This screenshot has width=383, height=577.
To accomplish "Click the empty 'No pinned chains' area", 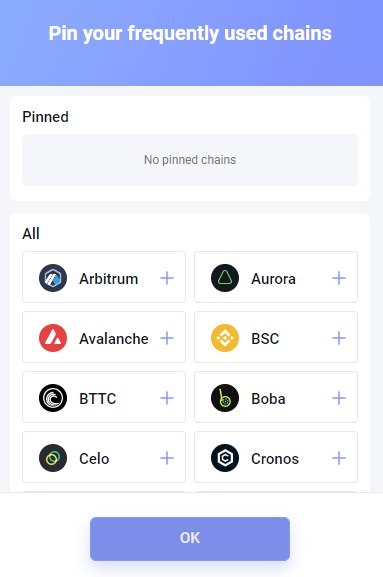I will 190,160.
